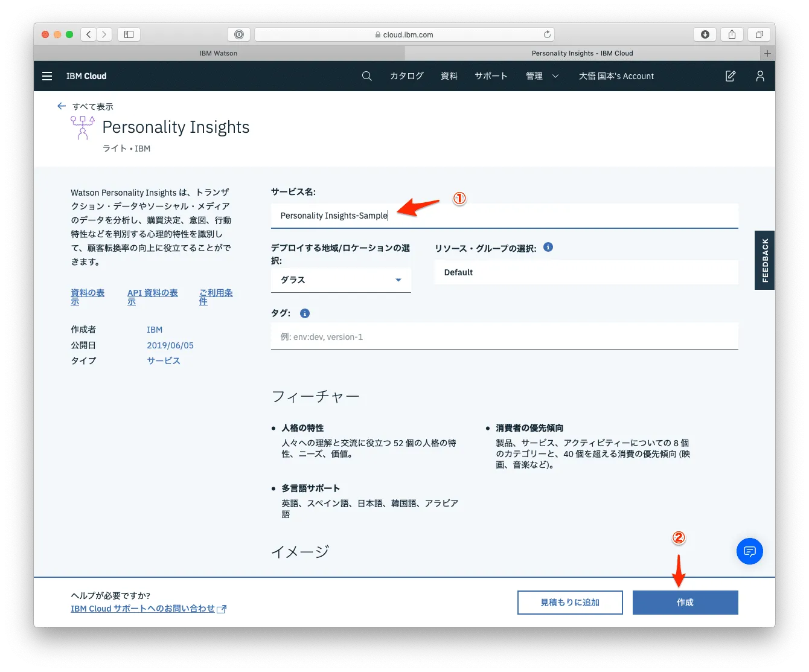Open the サポート menu item
Viewport: 809px width, 672px height.
491,76
